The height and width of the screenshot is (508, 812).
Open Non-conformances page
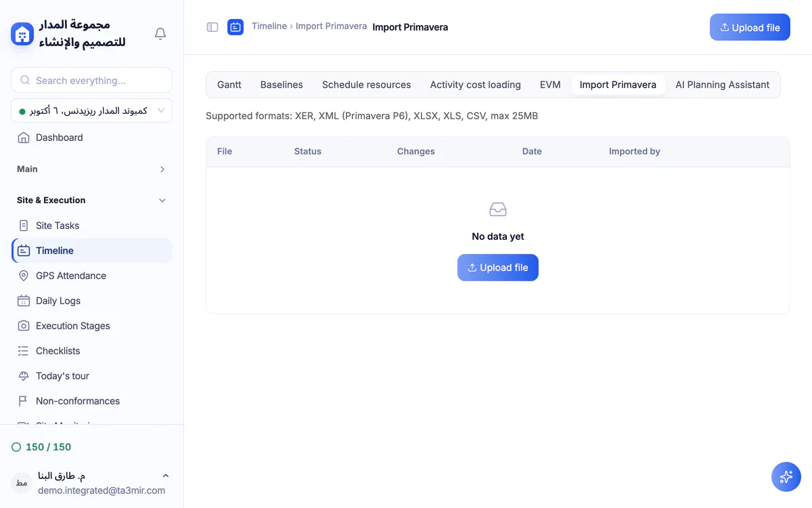(x=91, y=401)
